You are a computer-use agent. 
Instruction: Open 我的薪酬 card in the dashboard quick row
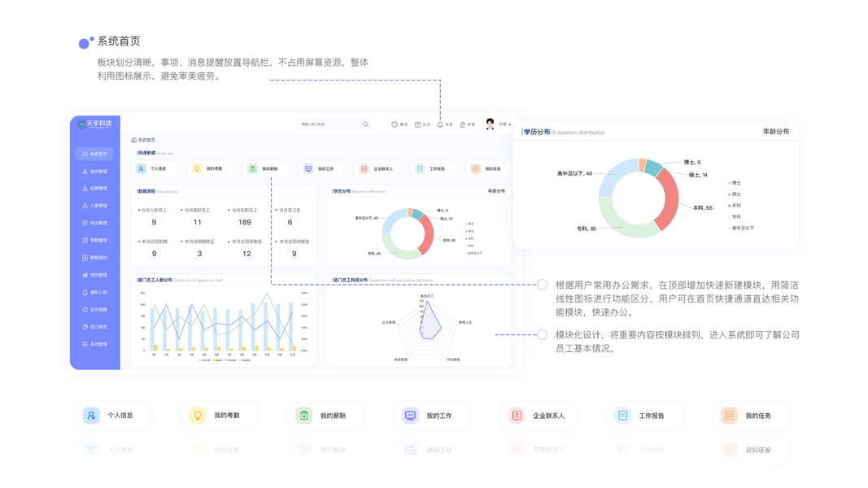[266, 168]
